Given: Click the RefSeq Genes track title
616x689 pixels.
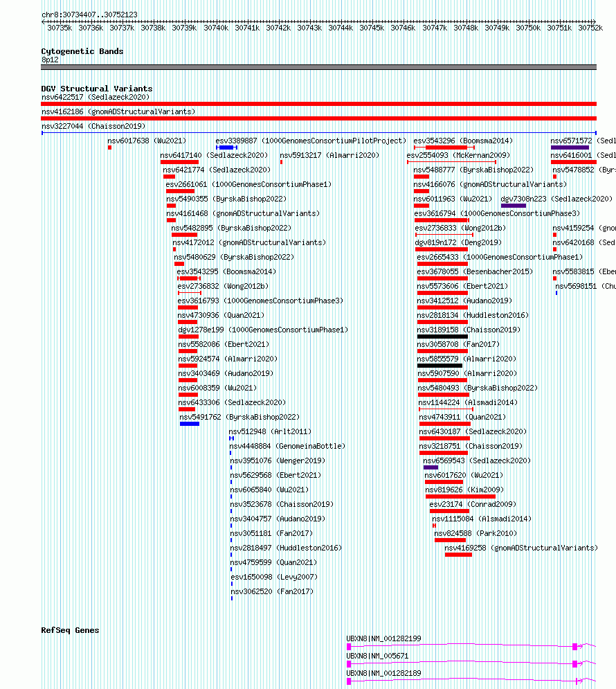Looking at the screenshot, I should pyautogui.click(x=70, y=629).
